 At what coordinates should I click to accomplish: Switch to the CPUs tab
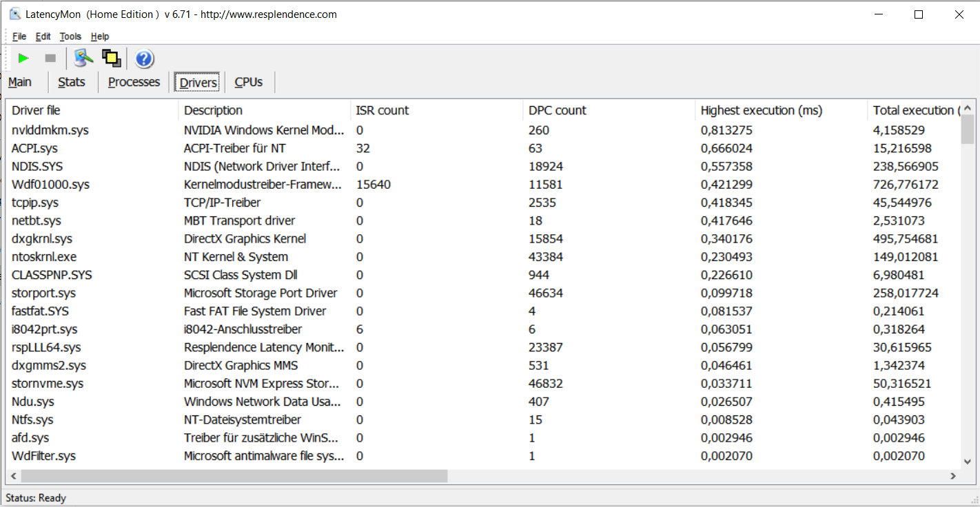click(249, 82)
